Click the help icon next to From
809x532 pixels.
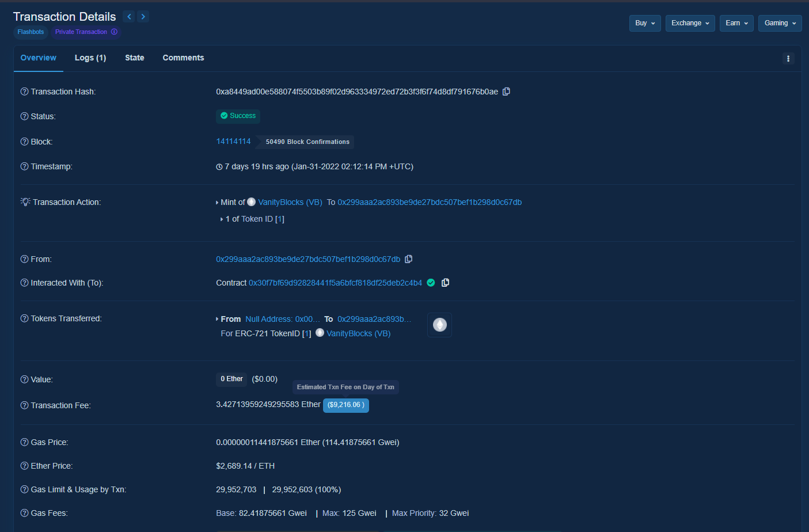24,259
